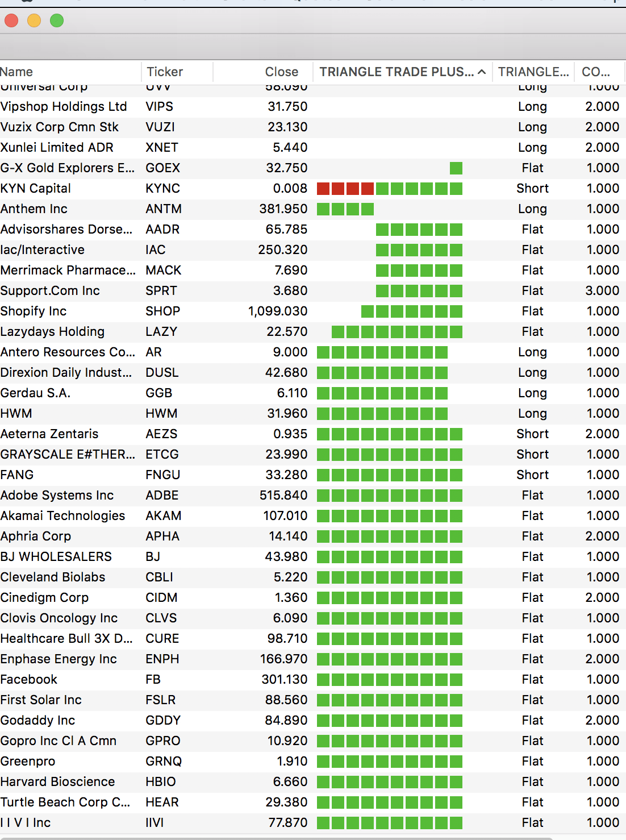Click Short status in AEZS row
Screen dimensions: 626x840
tap(533, 434)
